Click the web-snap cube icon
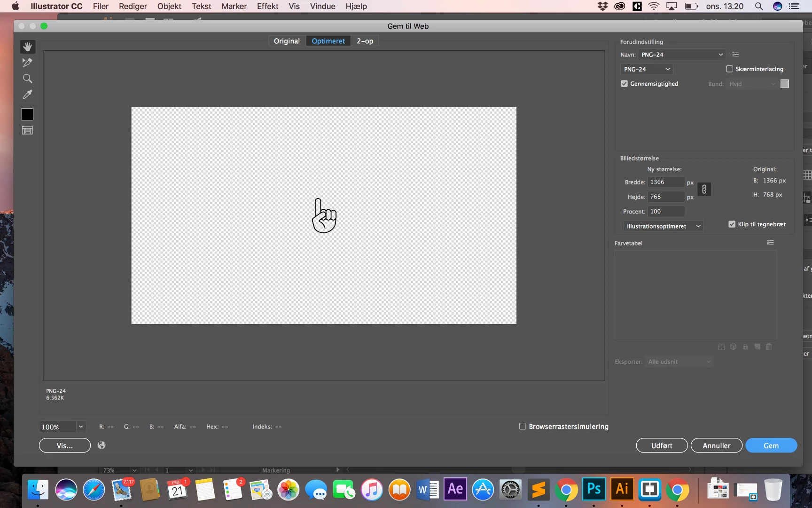The height and width of the screenshot is (508, 812). pyautogui.click(x=733, y=347)
